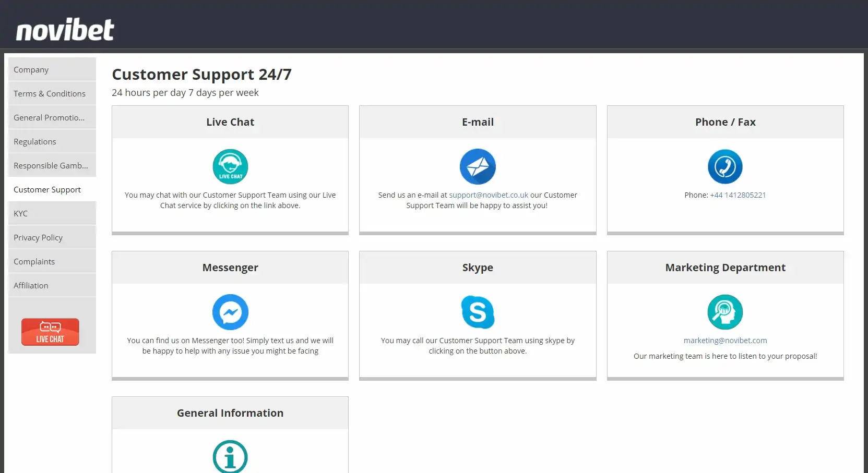Click the marketing@novibet.com link
The image size is (868, 473).
(x=725, y=341)
